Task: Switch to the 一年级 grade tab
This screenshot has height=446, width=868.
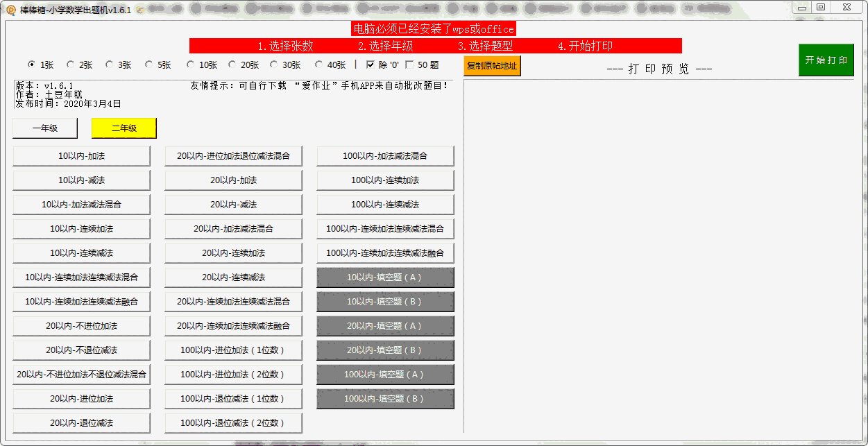Action: pyautogui.click(x=44, y=128)
